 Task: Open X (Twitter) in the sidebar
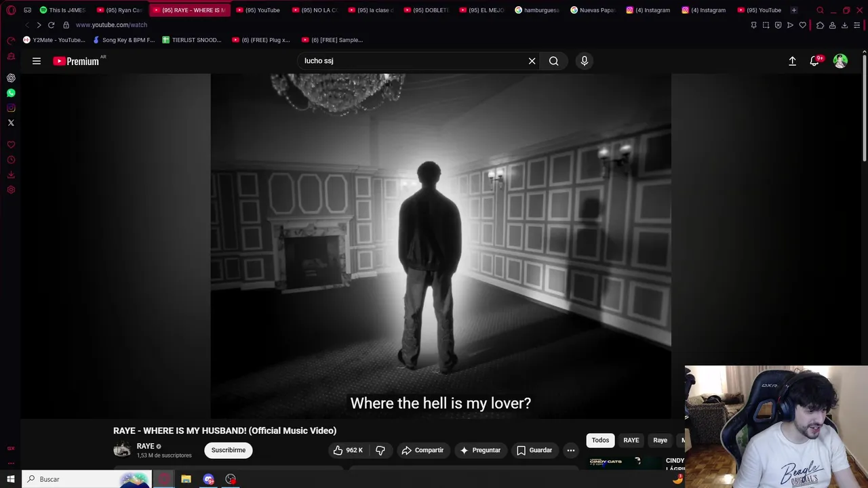click(x=11, y=123)
